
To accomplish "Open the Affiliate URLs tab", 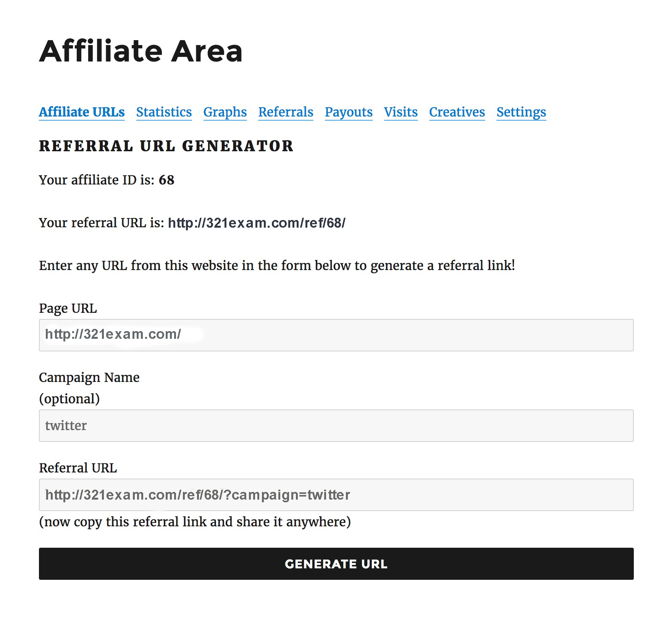I will 82,112.
